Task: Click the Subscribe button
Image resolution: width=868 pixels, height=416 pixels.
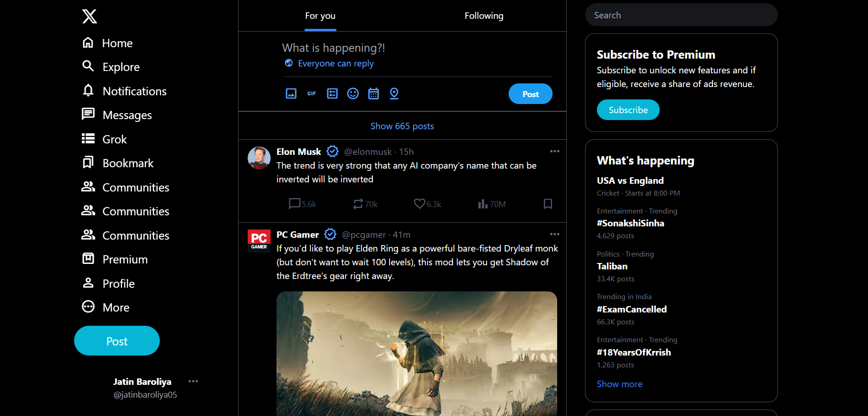Action: [628, 110]
